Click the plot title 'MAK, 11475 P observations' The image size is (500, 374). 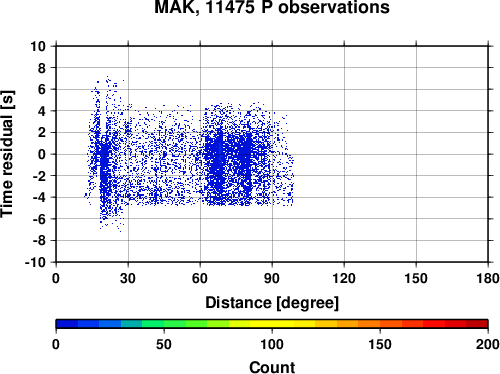tap(272, 7)
